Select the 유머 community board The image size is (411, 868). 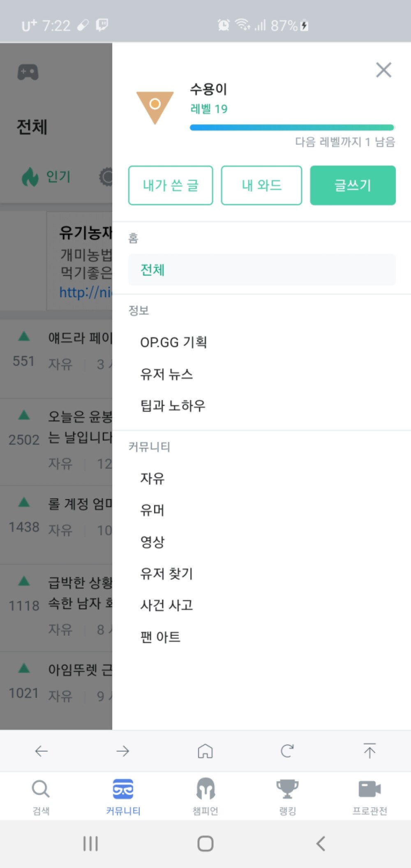152,510
